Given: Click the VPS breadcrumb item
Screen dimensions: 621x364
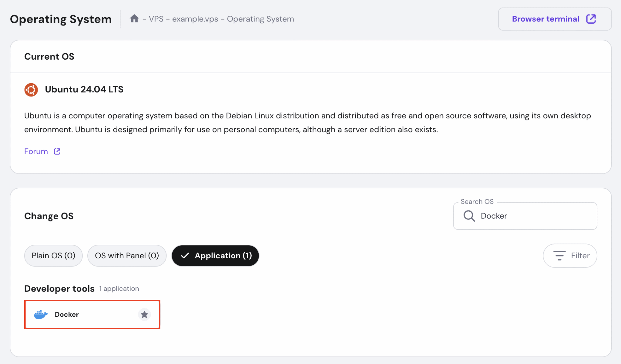Looking at the screenshot, I should pyautogui.click(x=156, y=19).
